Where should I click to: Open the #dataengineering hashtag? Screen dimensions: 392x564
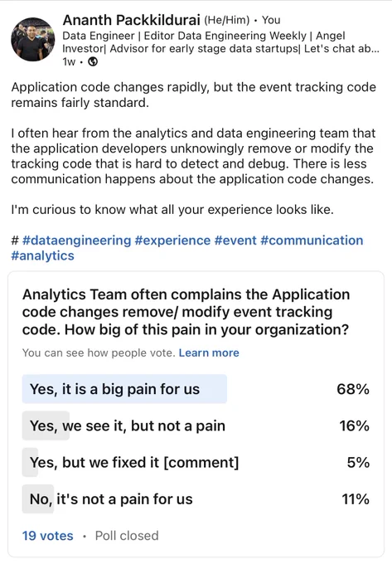point(76,241)
